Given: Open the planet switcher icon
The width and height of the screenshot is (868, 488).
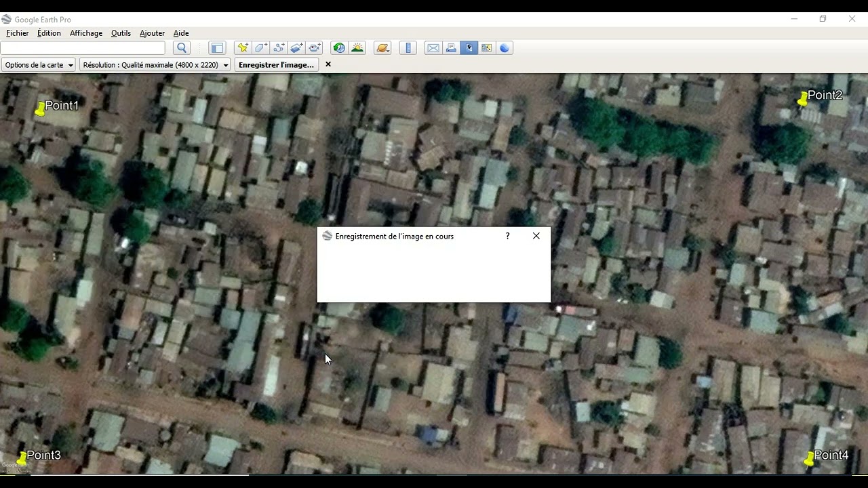Looking at the screenshot, I should pyautogui.click(x=382, y=47).
